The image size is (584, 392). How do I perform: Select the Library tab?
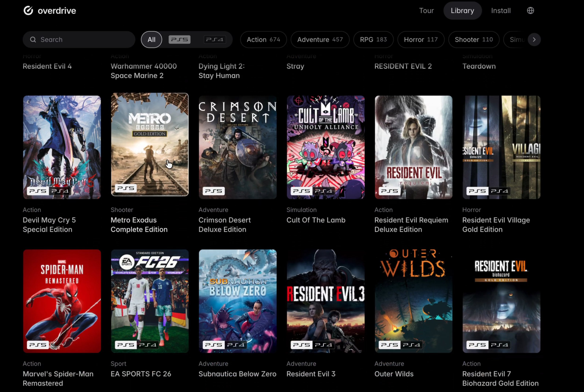point(462,10)
